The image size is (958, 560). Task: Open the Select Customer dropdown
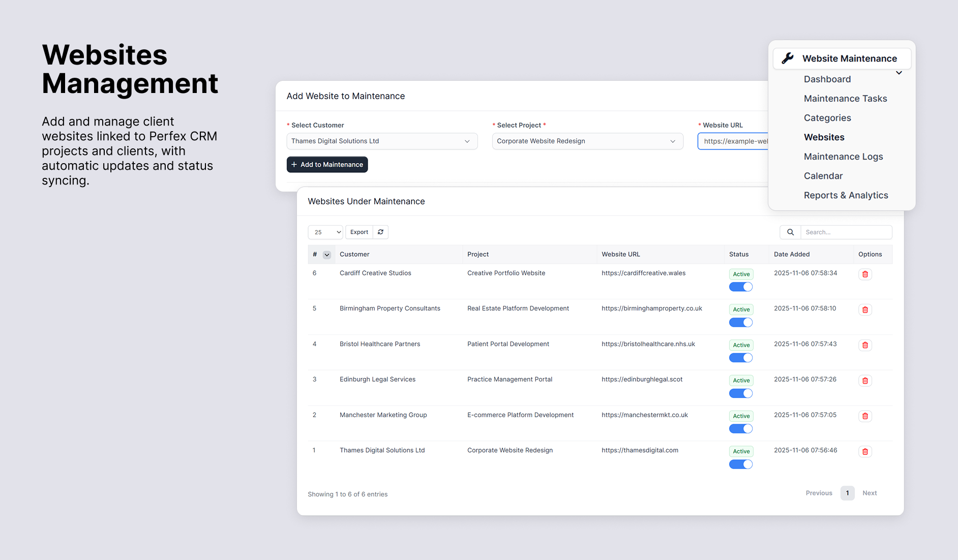(x=381, y=141)
